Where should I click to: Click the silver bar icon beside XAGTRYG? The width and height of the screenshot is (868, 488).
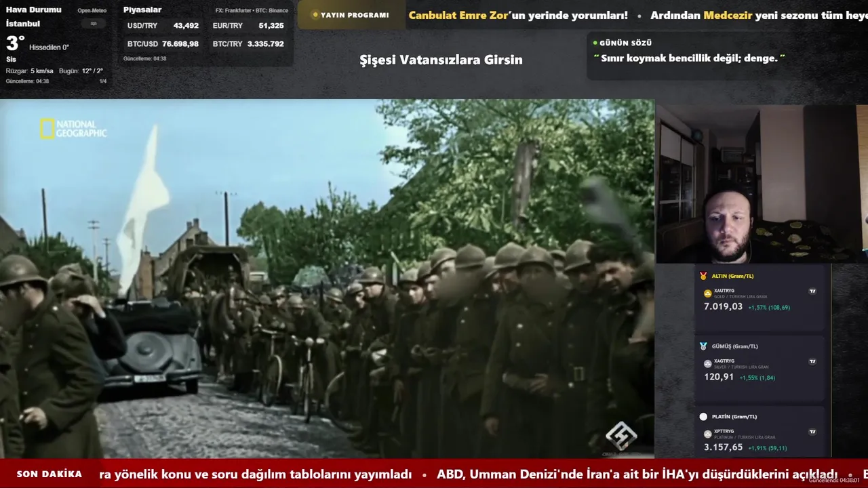(708, 363)
